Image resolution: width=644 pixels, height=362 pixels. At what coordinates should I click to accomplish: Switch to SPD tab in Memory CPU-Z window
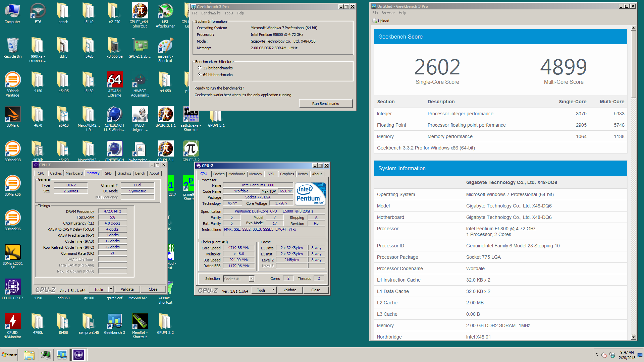click(108, 173)
